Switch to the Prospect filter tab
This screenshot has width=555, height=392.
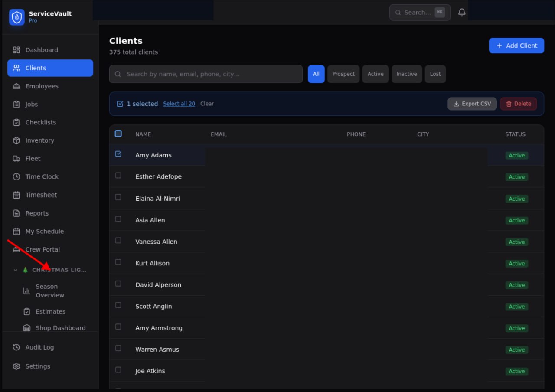coord(343,74)
